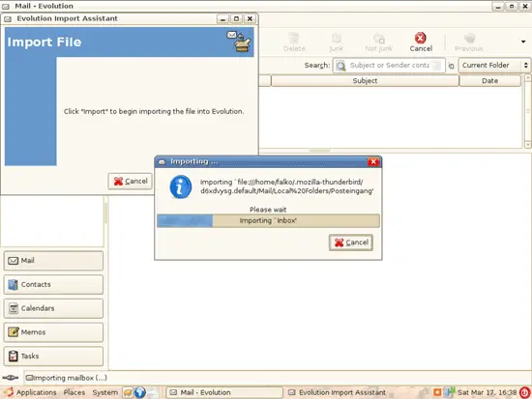Open the Places menu in the panel

coord(74,392)
